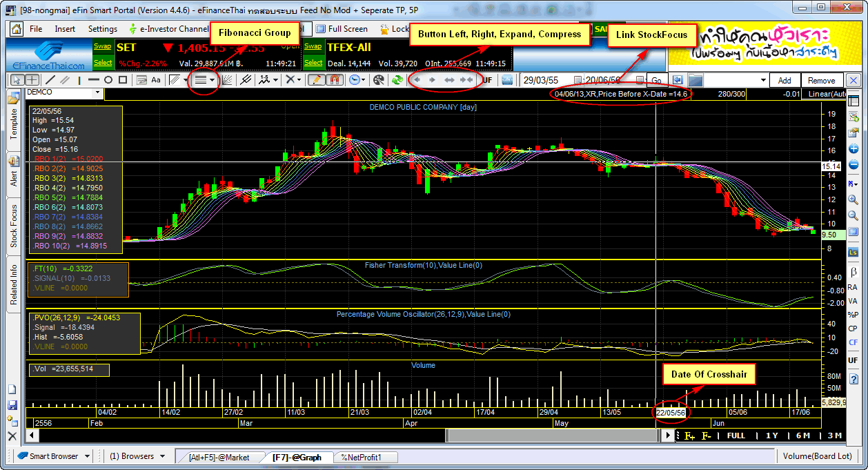The height and width of the screenshot is (470, 868).
Task: Toggle the pencil draw mode button
Action: click(x=316, y=80)
